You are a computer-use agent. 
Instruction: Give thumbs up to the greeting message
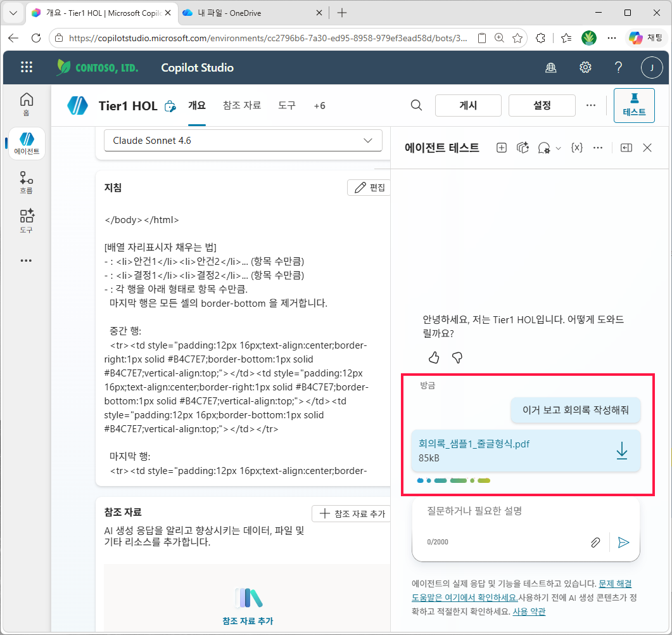434,357
